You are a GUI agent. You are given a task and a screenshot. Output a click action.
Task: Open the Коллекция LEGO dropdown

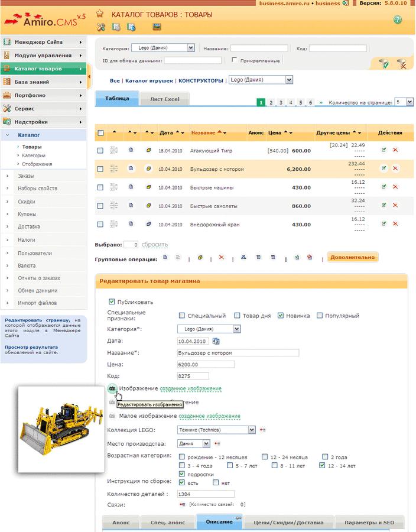217,430
